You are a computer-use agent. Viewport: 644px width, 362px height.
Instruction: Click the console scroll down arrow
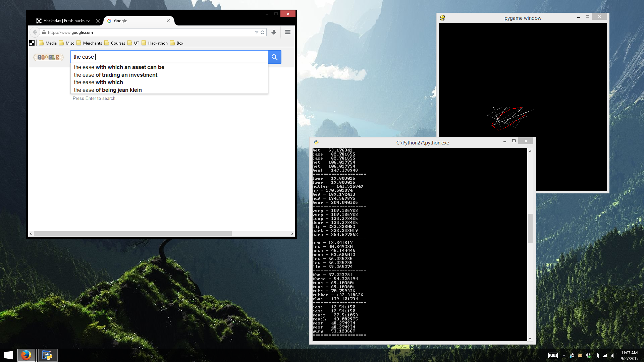pos(530,339)
